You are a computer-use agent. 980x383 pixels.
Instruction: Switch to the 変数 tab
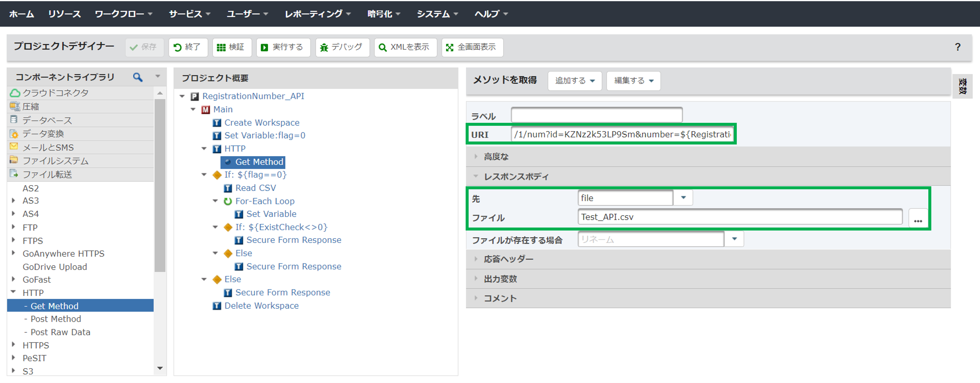pos(963,86)
